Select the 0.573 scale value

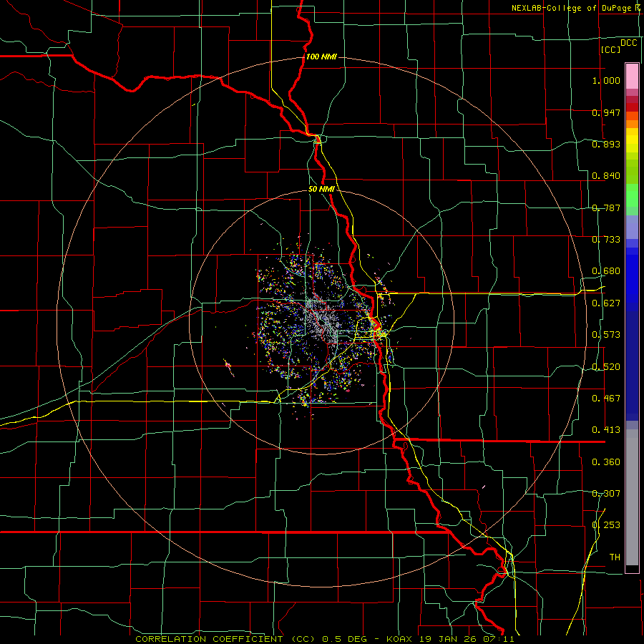[606, 335]
